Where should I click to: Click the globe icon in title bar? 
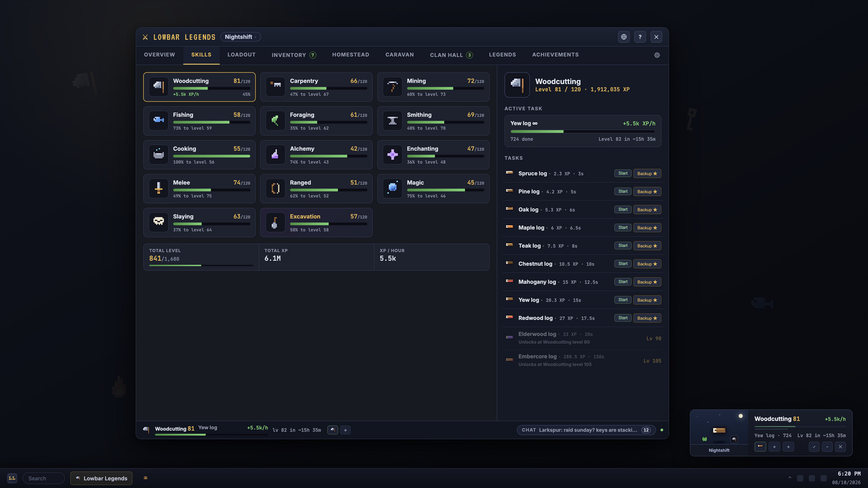pos(624,37)
